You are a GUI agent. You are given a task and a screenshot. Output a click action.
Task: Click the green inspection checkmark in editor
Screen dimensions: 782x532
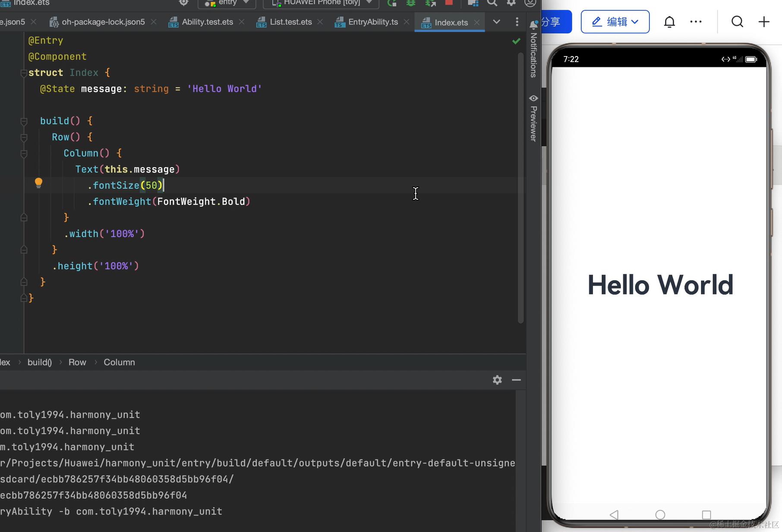[516, 41]
